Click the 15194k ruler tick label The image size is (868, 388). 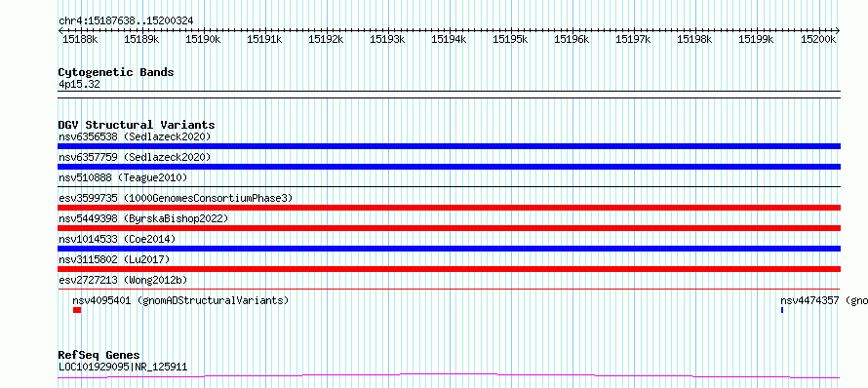click(x=450, y=39)
